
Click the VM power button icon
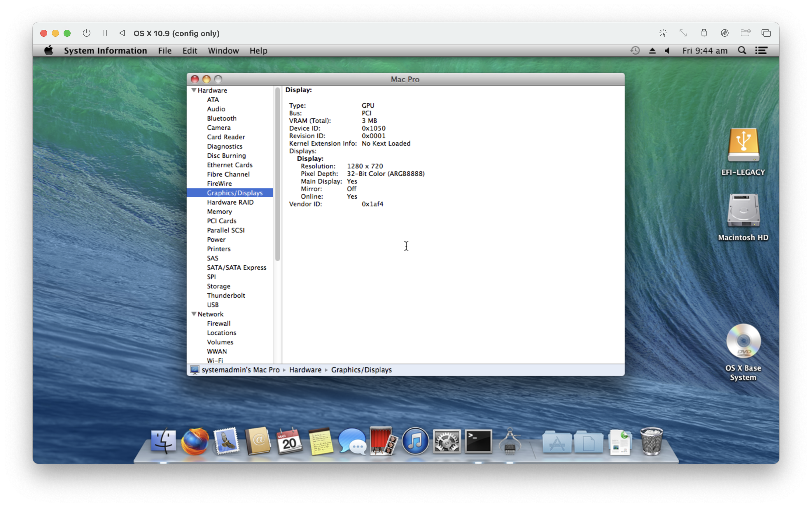[87, 33]
